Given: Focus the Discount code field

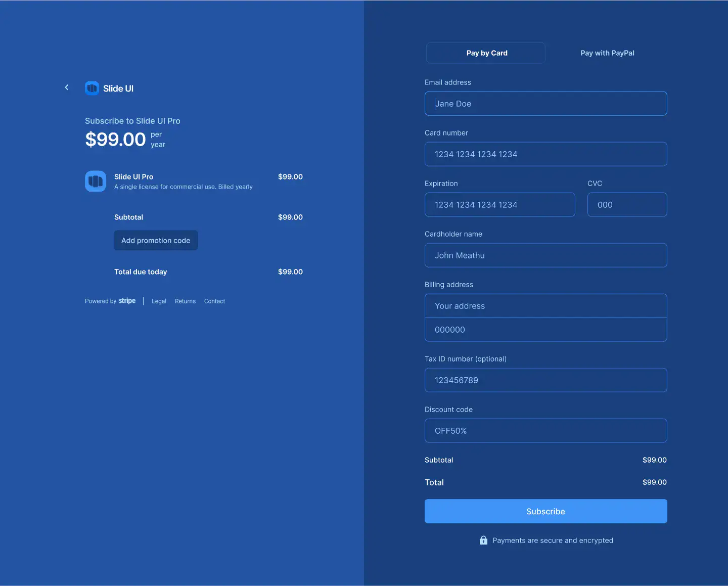Looking at the screenshot, I should coord(546,431).
